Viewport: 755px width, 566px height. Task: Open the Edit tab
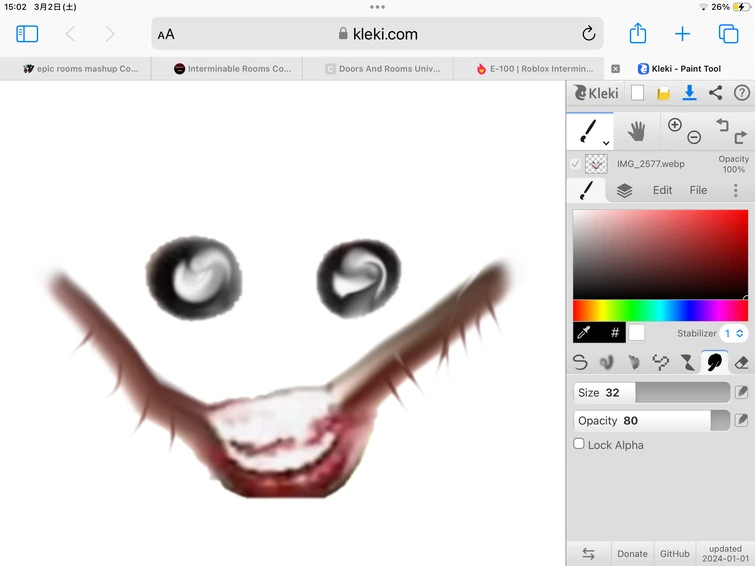coord(662,190)
